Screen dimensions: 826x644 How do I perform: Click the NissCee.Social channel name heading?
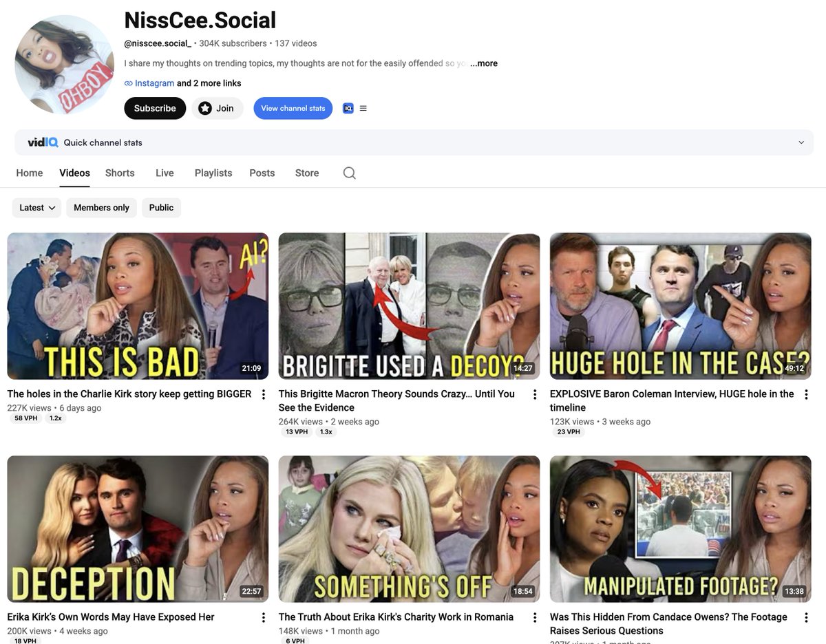pos(200,20)
